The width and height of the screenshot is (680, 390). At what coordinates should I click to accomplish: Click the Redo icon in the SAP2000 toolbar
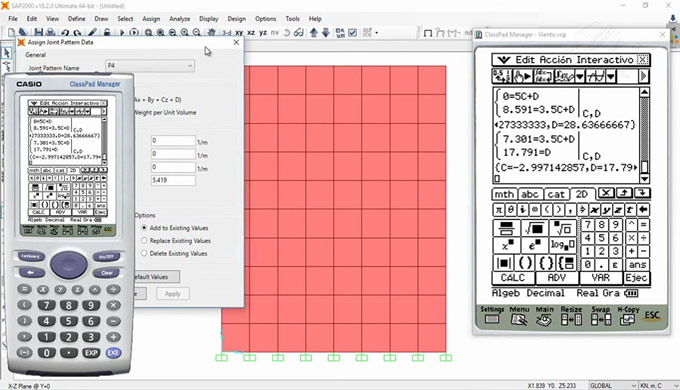point(77,33)
